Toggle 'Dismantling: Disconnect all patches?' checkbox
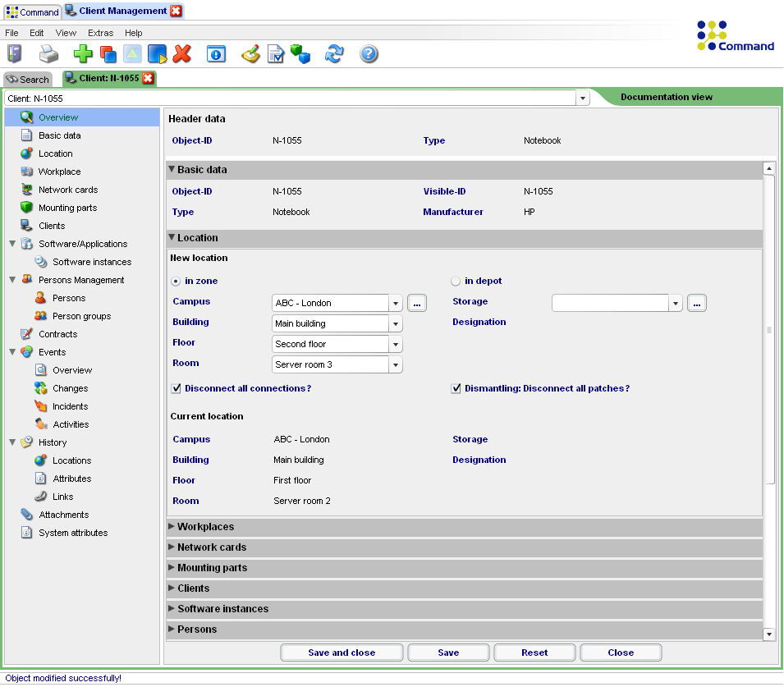The height and width of the screenshot is (687, 784). [x=456, y=388]
